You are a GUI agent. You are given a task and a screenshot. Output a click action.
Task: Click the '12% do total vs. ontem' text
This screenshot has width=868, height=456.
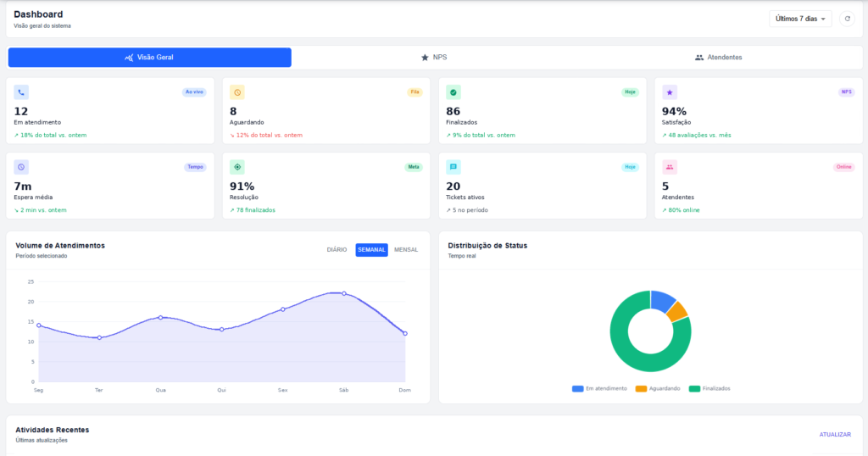(269, 135)
